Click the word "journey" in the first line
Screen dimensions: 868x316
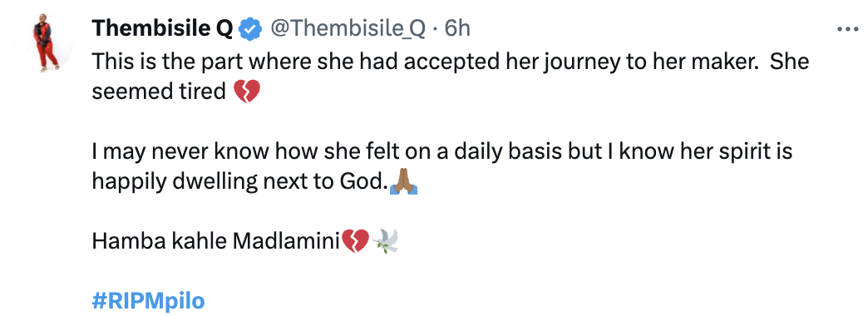tap(581, 62)
